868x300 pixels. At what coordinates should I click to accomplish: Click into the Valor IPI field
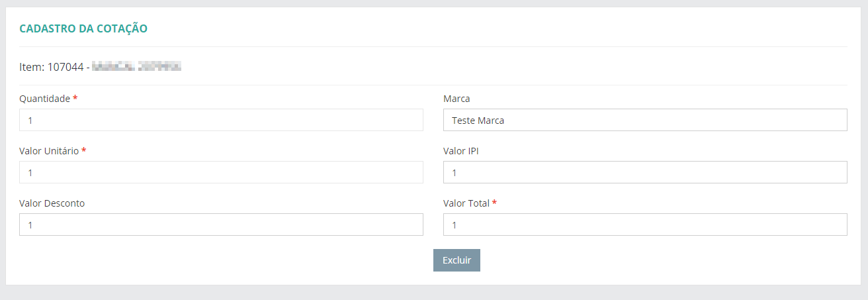pyautogui.click(x=645, y=172)
